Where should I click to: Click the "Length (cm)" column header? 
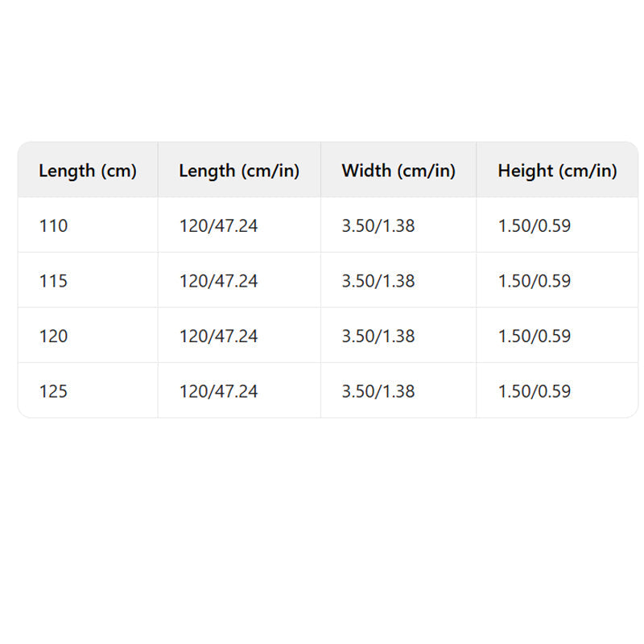tap(88, 171)
